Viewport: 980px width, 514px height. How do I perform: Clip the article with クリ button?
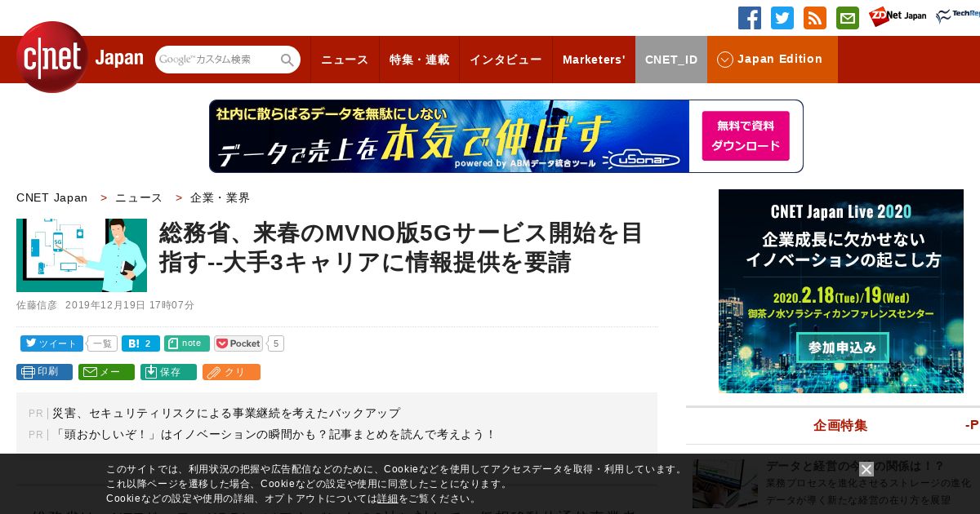[231, 372]
